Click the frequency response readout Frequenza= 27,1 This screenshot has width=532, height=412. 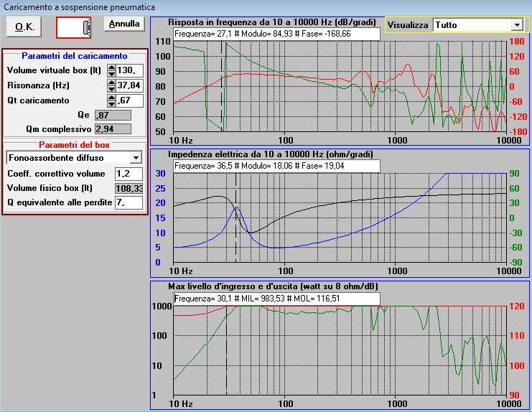[276, 34]
